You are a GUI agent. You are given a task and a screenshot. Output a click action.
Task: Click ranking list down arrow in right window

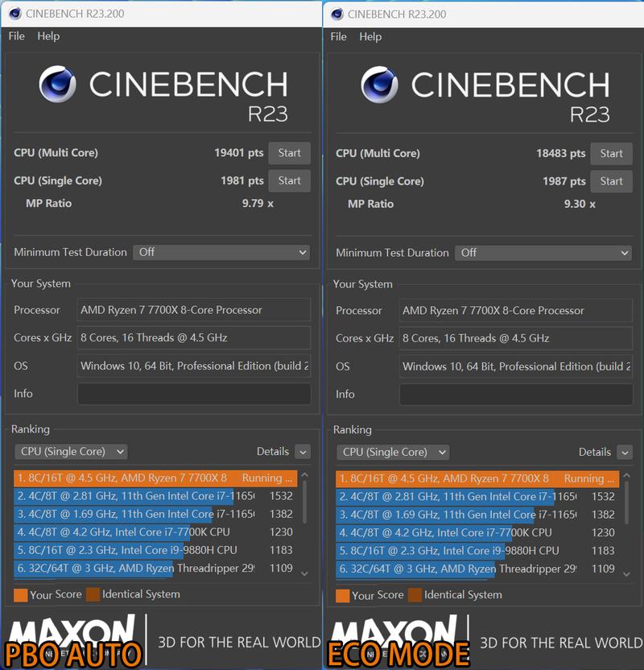coord(626,574)
